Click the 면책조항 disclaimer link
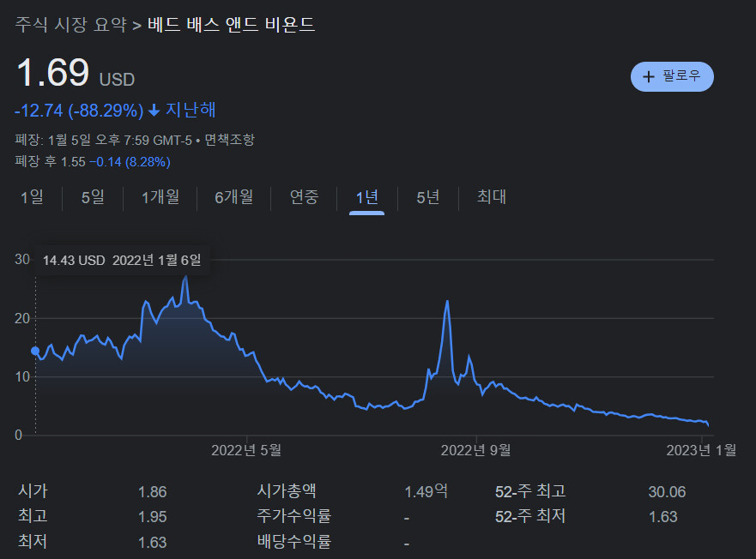Viewport: 756px width, 559px height. [x=229, y=140]
